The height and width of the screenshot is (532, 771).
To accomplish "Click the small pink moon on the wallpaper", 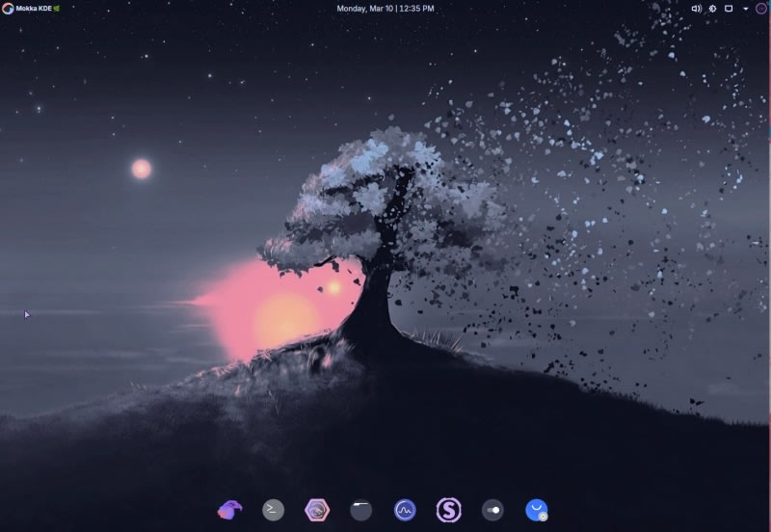I will 142,169.
